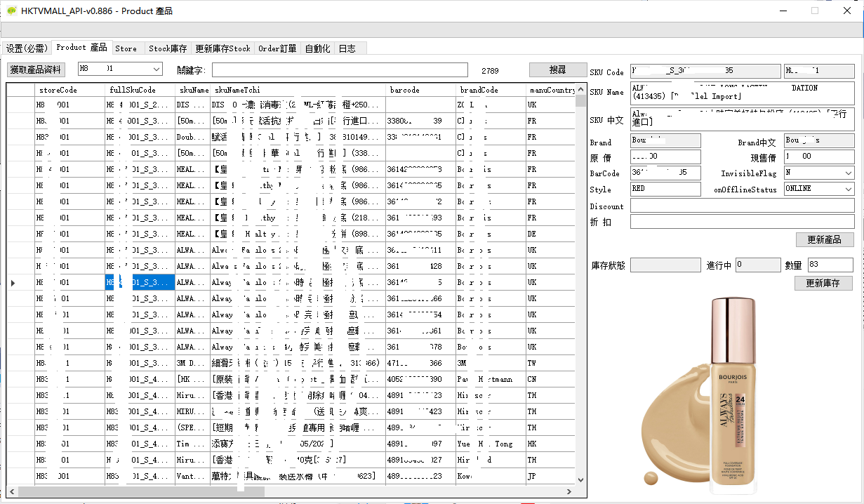Image resolution: width=864 pixels, height=504 pixels.
Task: Click the HKTVMALL app icon in title bar
Action: (11, 11)
